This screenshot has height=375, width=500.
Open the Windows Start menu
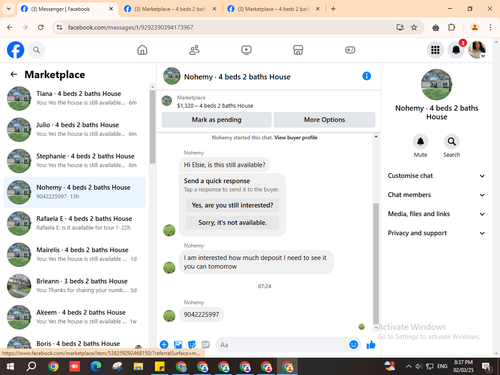(x=10, y=367)
